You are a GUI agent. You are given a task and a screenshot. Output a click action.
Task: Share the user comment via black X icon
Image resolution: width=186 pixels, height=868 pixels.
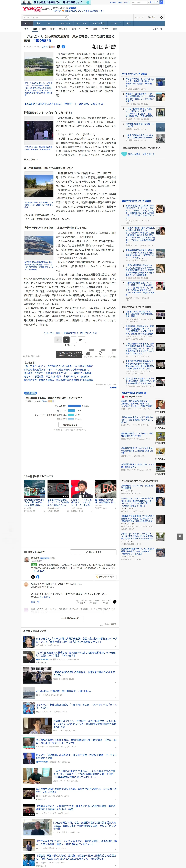click(x=115, y=602)
